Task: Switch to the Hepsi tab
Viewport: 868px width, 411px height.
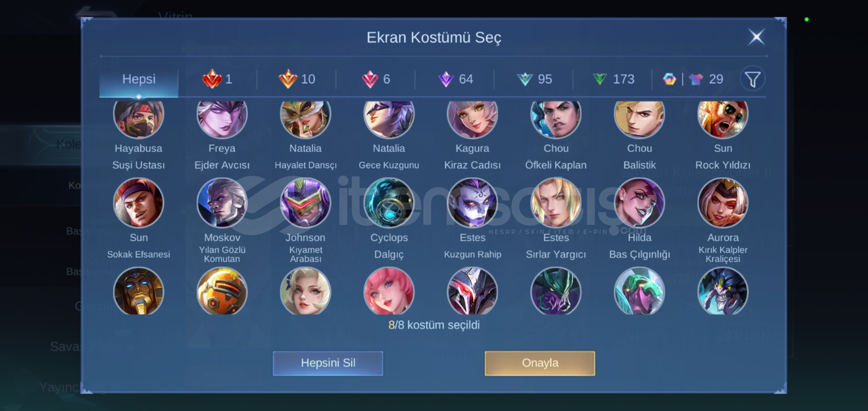Action: coord(139,79)
